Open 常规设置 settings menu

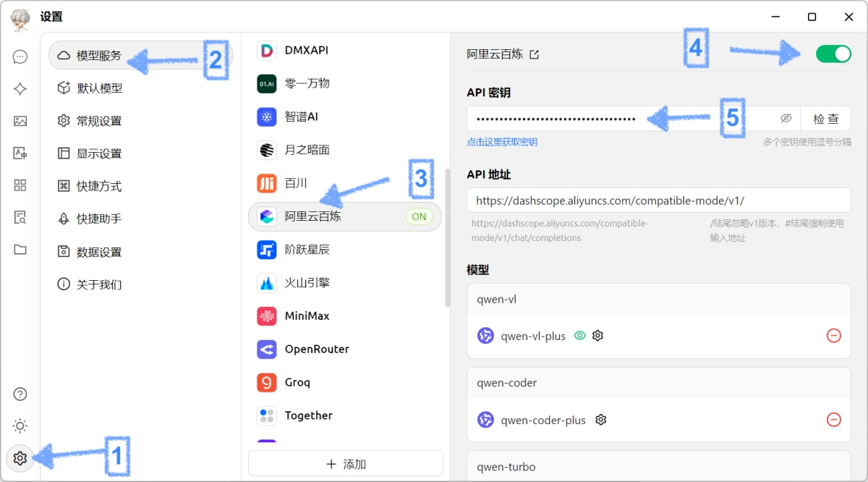(x=140, y=121)
